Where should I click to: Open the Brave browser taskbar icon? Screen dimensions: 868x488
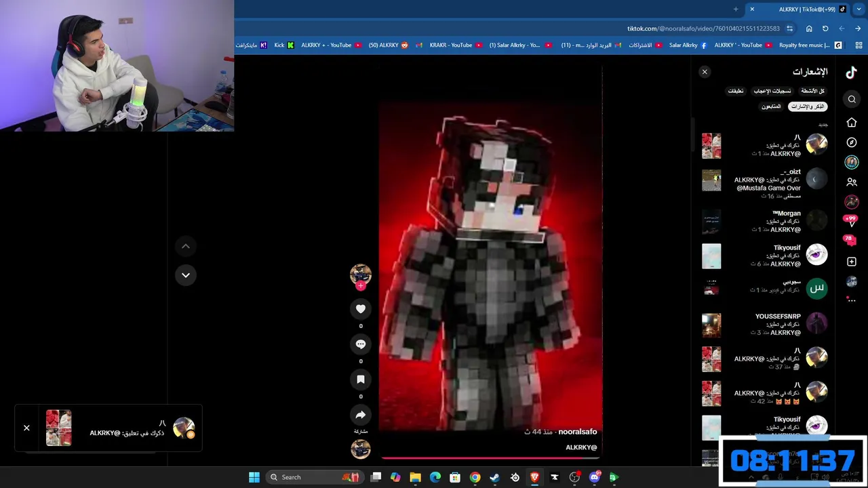tap(534, 477)
